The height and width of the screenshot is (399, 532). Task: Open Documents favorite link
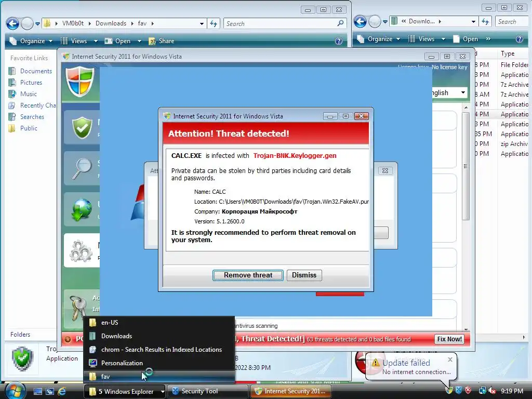pos(36,71)
